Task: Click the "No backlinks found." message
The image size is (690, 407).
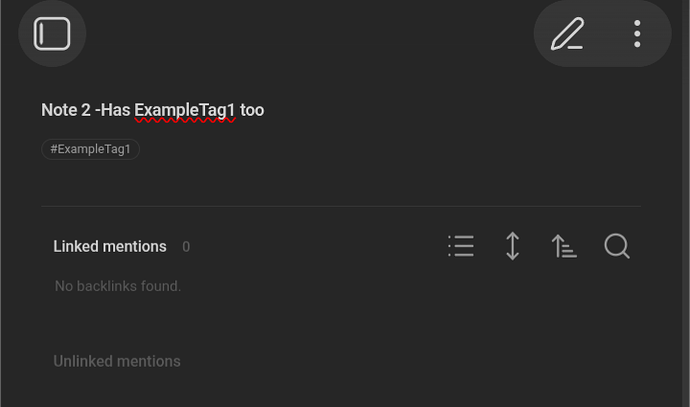Action: [118, 286]
